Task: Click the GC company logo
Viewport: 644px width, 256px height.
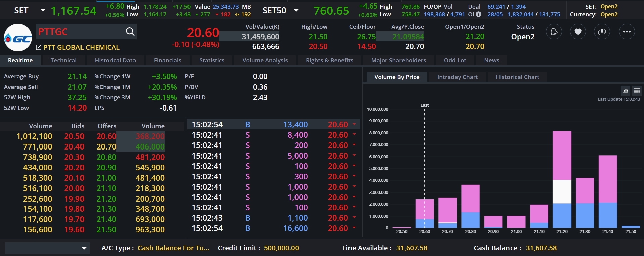Action: coord(18,38)
